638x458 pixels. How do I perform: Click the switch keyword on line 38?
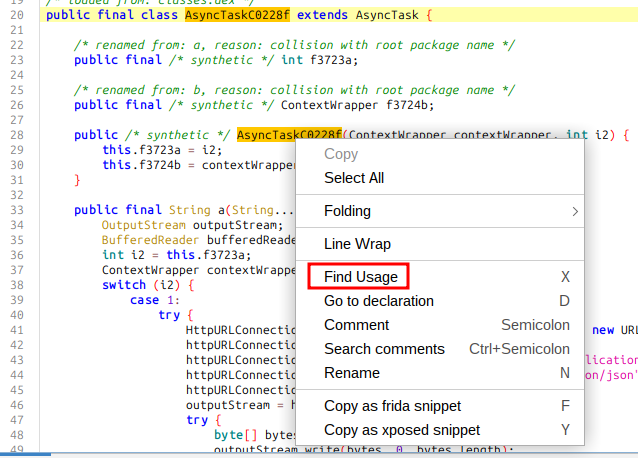123,284
